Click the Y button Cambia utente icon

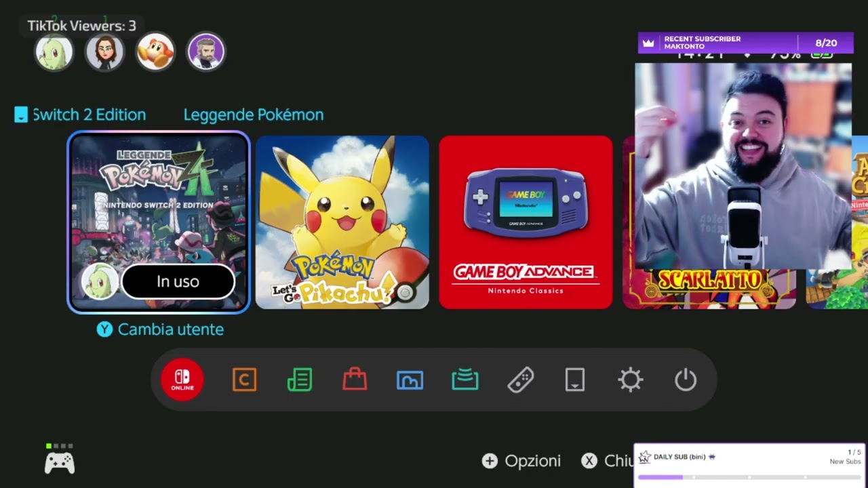tap(104, 329)
